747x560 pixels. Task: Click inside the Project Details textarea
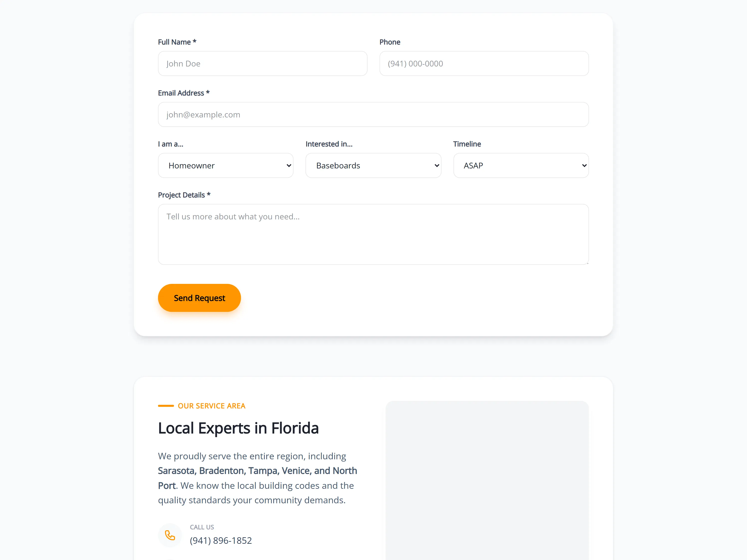click(373, 234)
